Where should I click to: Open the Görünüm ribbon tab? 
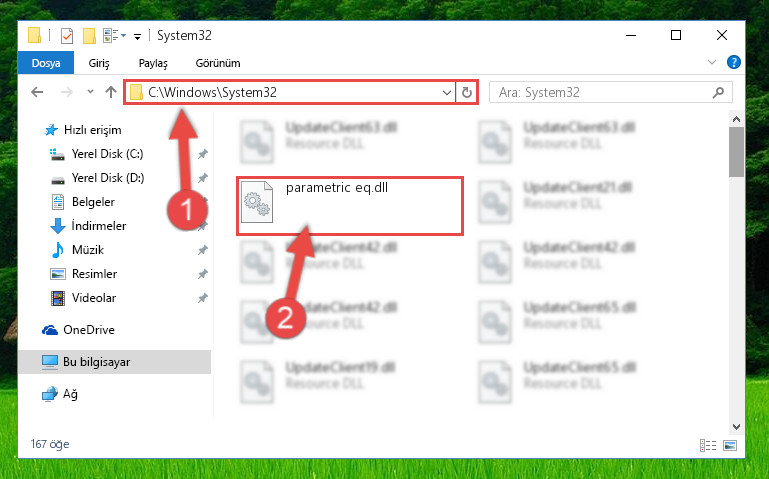[218, 63]
